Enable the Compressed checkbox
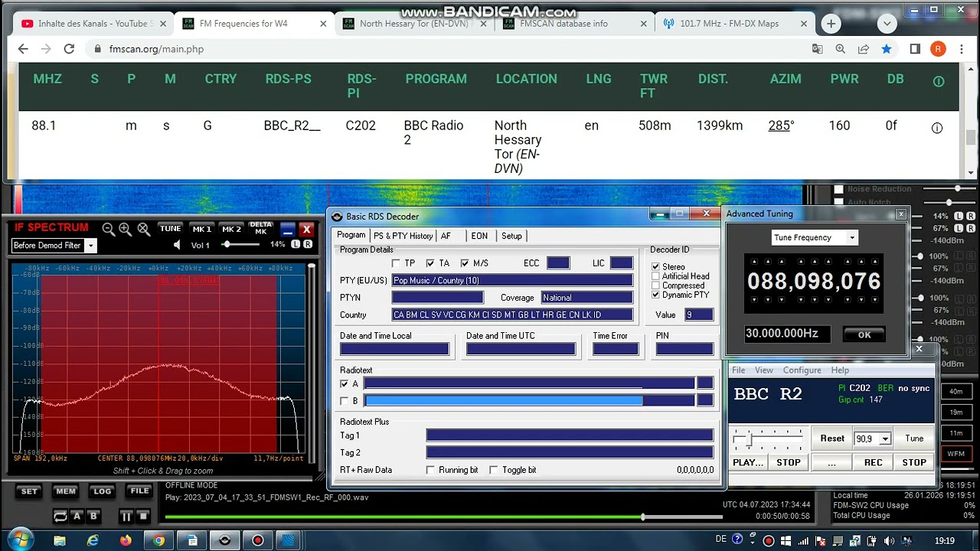Image resolution: width=980 pixels, height=551 pixels. point(656,285)
